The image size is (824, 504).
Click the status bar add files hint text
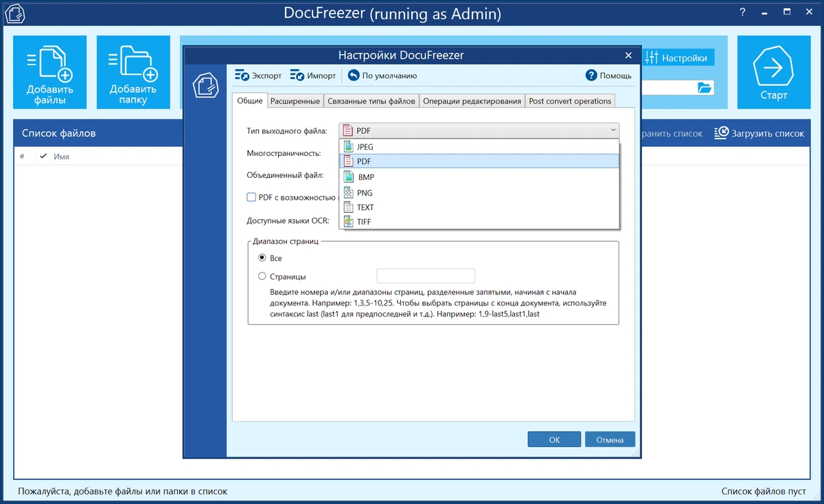click(x=122, y=491)
